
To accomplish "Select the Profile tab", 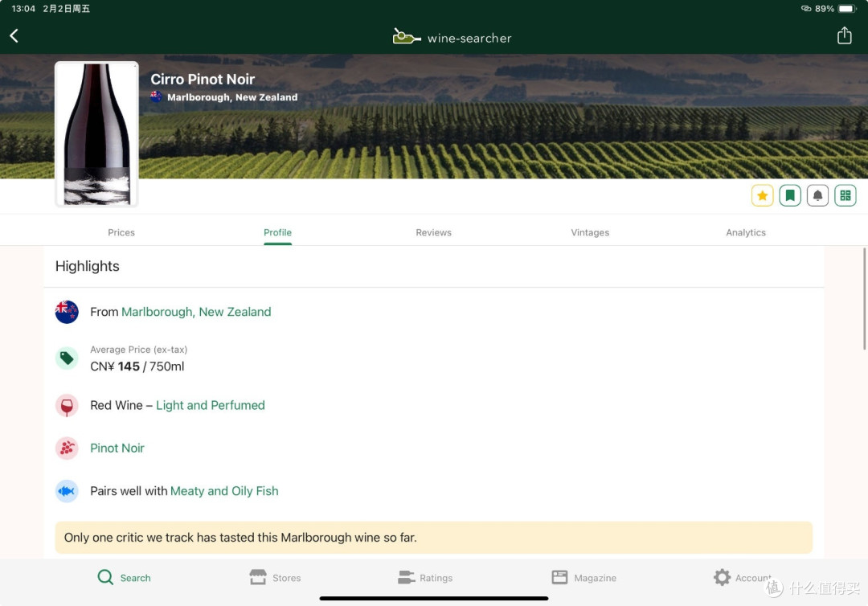I will pyautogui.click(x=277, y=232).
